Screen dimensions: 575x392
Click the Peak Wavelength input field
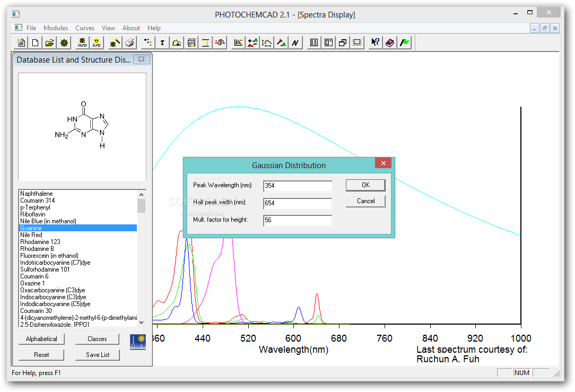(298, 186)
